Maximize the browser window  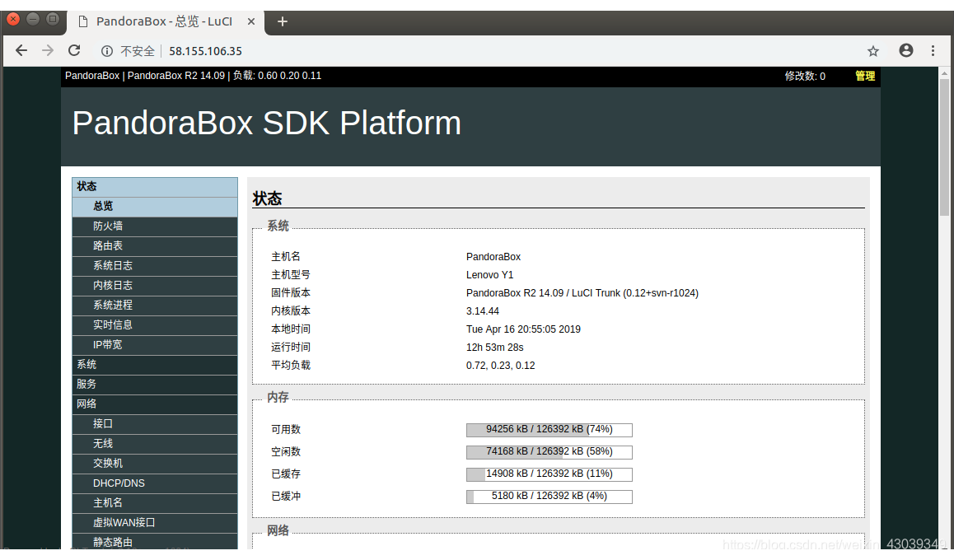click(53, 20)
